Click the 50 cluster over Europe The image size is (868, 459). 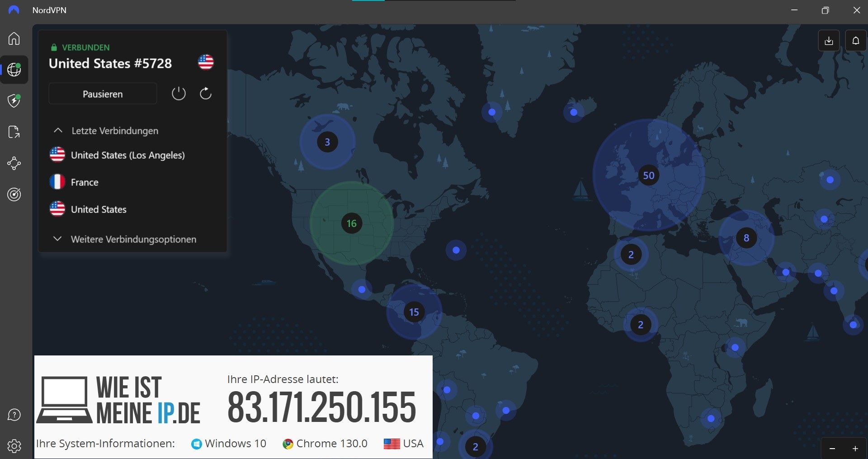[649, 175]
